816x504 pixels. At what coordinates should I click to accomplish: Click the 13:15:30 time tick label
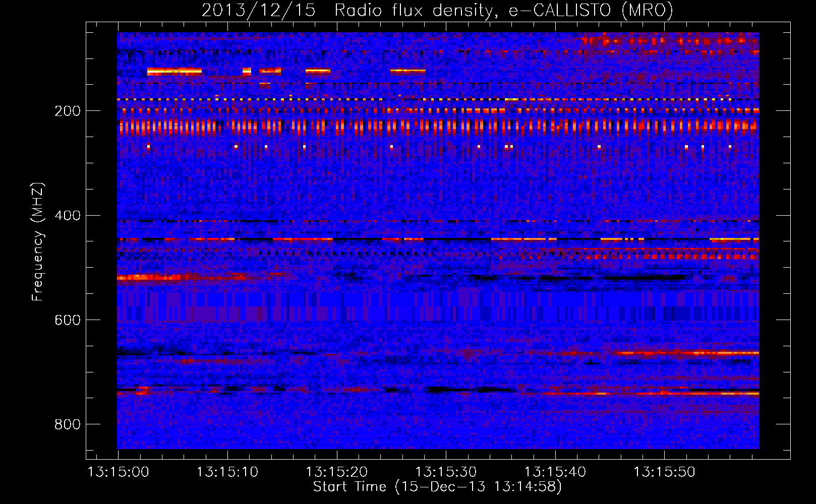446,472
